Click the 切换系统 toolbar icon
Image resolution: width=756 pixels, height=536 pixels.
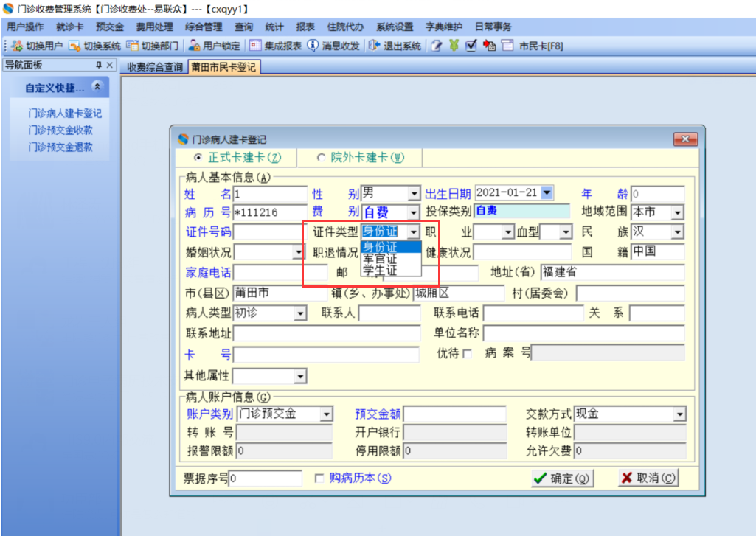coord(74,46)
